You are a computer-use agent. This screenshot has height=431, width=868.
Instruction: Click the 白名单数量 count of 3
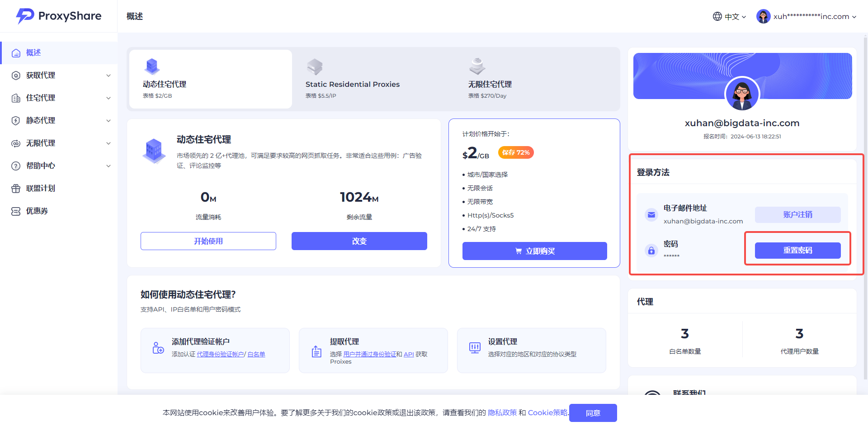[685, 334]
